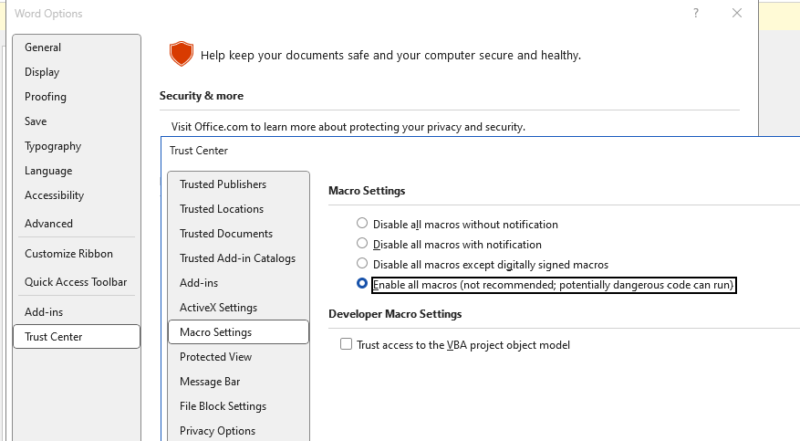
Task: Select Disable all macros with notification
Action: tap(362, 244)
